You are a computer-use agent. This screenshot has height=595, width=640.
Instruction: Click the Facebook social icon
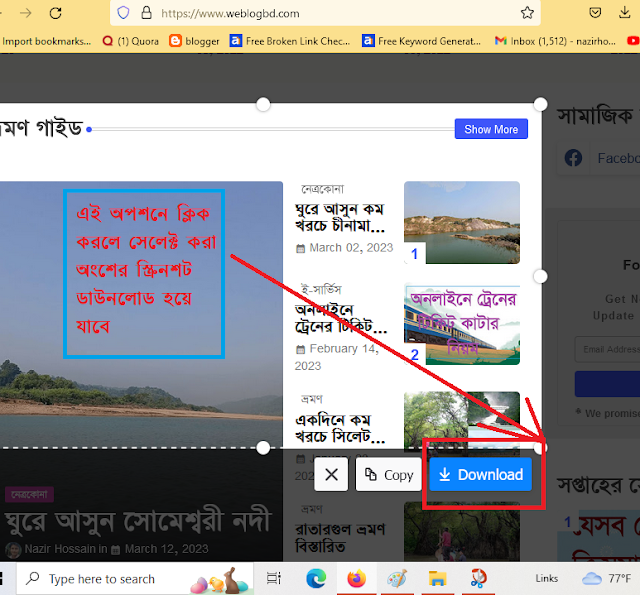(x=573, y=158)
